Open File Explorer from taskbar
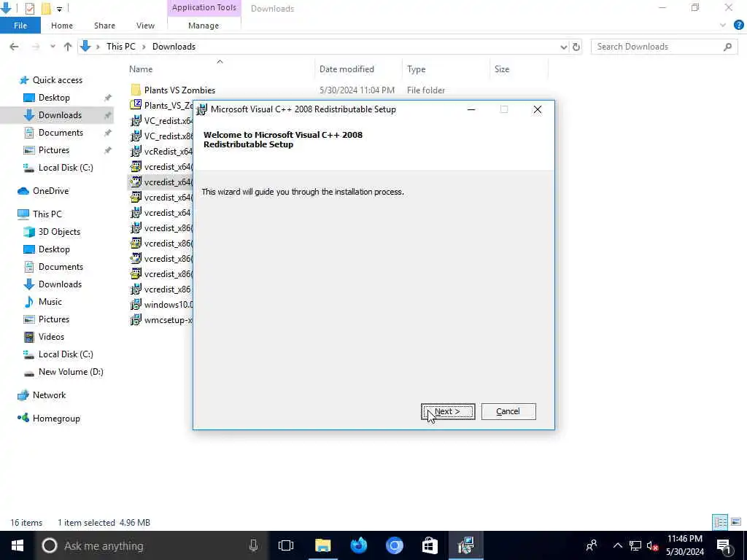Image resolution: width=747 pixels, height=560 pixels. pyautogui.click(x=322, y=545)
